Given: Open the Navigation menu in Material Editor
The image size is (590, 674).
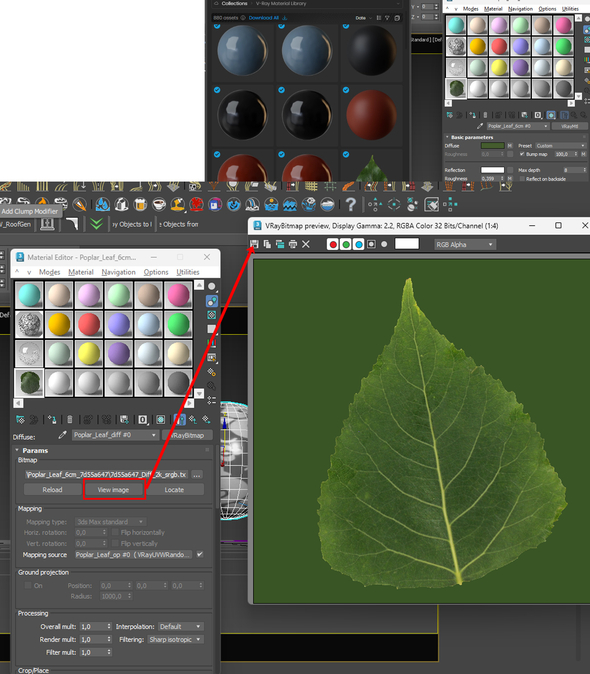Looking at the screenshot, I should pos(118,272).
